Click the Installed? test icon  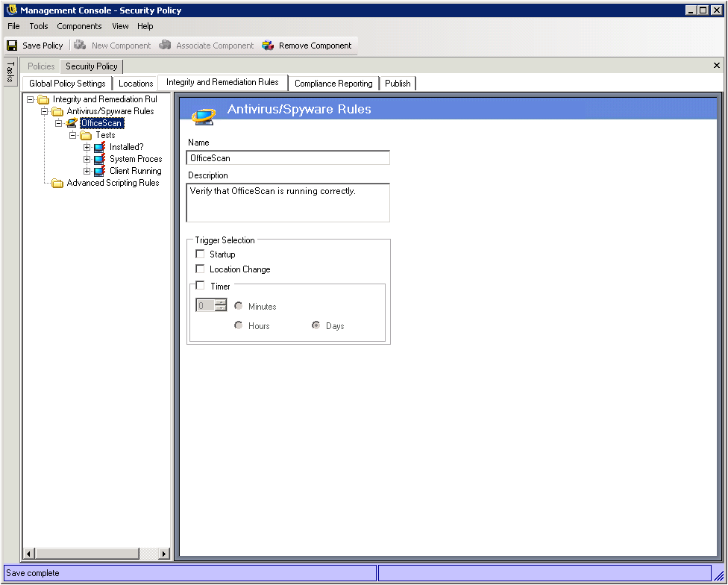click(100, 147)
